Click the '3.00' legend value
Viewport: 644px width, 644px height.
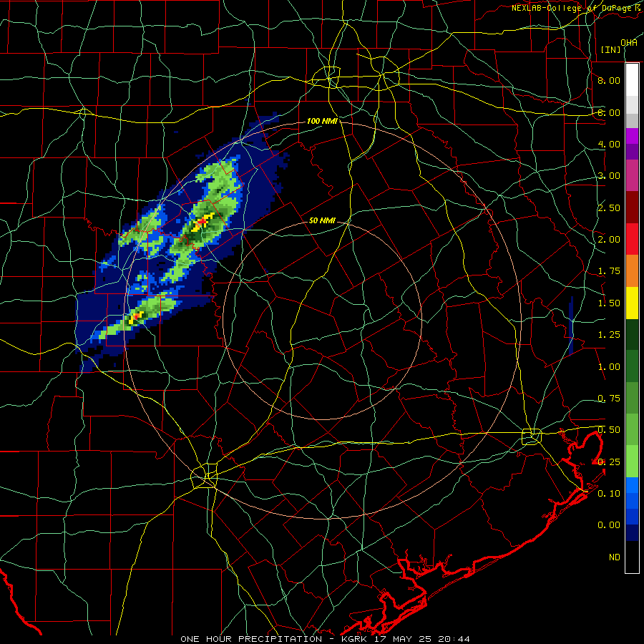(609, 176)
